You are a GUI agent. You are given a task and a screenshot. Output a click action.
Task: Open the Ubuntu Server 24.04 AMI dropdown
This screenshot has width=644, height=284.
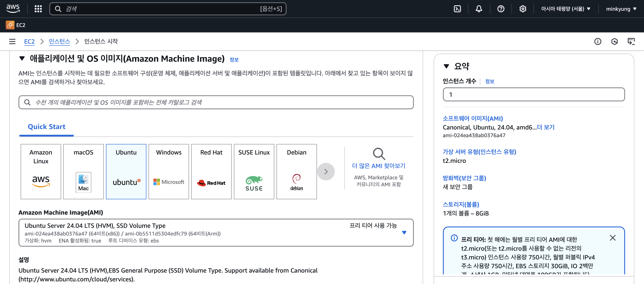coord(216,233)
